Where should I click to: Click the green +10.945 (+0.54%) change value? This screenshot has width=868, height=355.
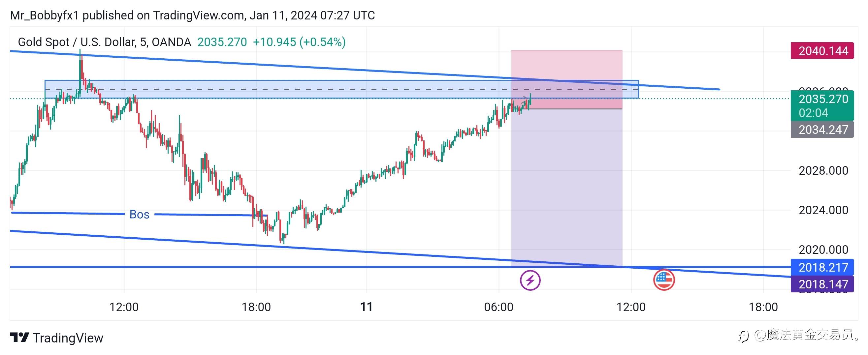[299, 42]
